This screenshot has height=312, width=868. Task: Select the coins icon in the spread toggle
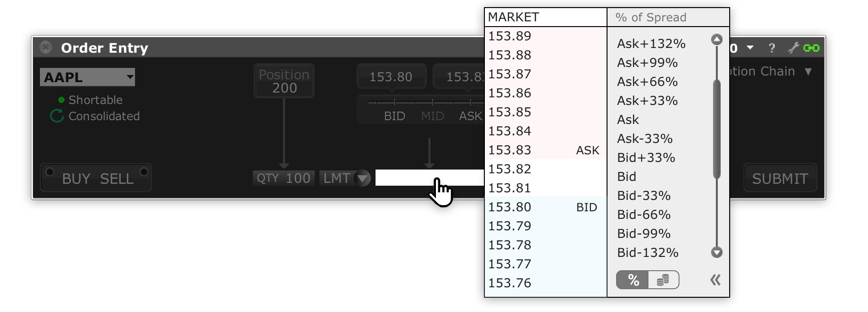(664, 280)
